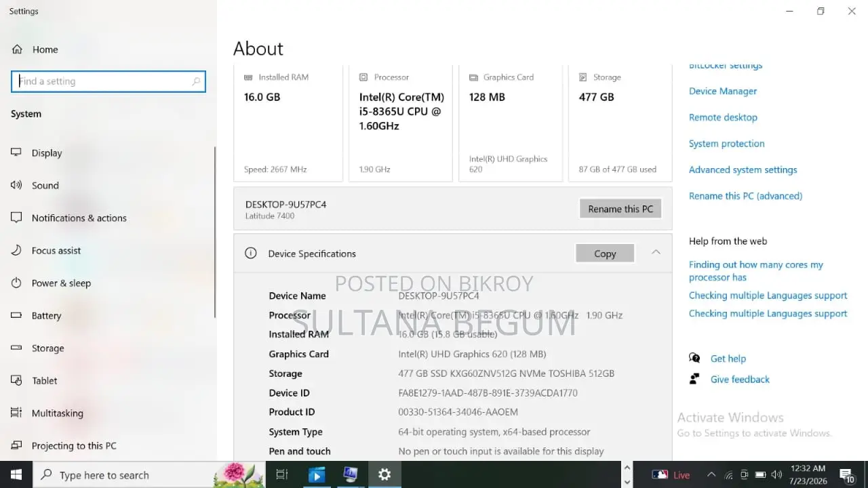
Task: Show hidden tray icons chevron
Action: tap(711, 474)
